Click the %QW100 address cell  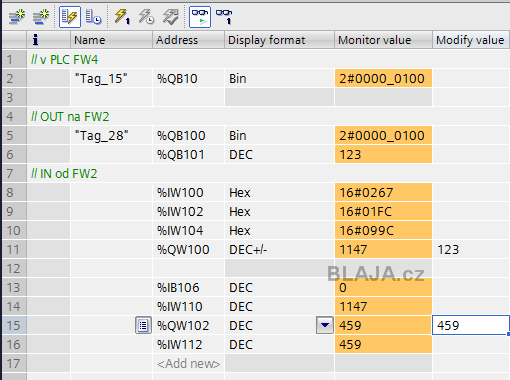[189, 250]
